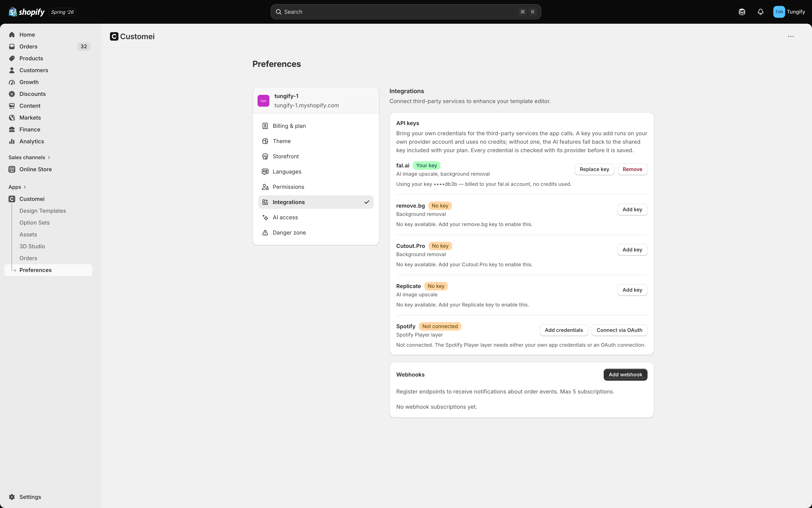
Task: Click the 'No key' badge next to Cutout.Pro
Action: [x=440, y=246]
